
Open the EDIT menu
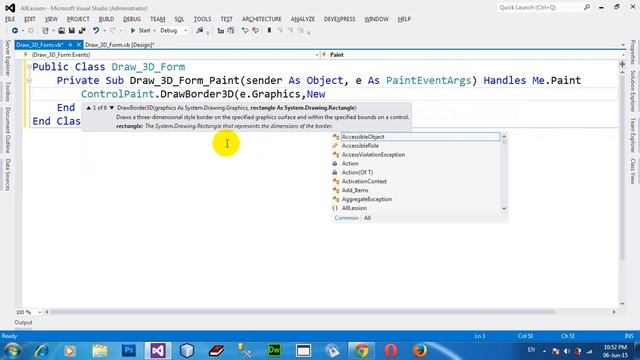(30, 19)
